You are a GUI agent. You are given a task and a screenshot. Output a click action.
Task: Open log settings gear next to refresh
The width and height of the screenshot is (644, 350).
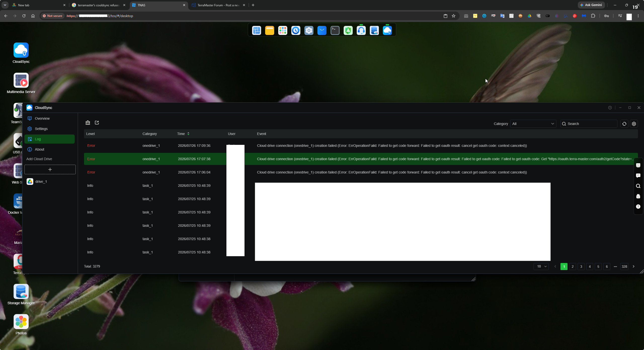tap(634, 124)
